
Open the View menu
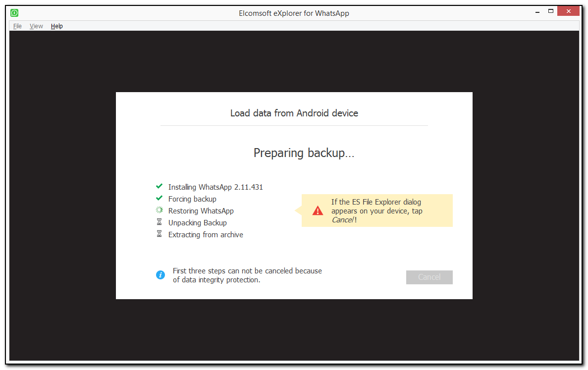[36, 26]
